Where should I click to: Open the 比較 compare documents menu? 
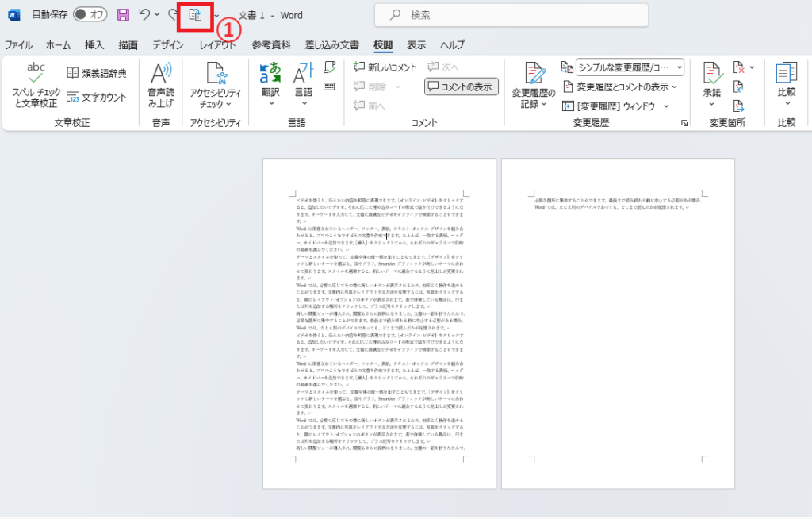(786, 85)
